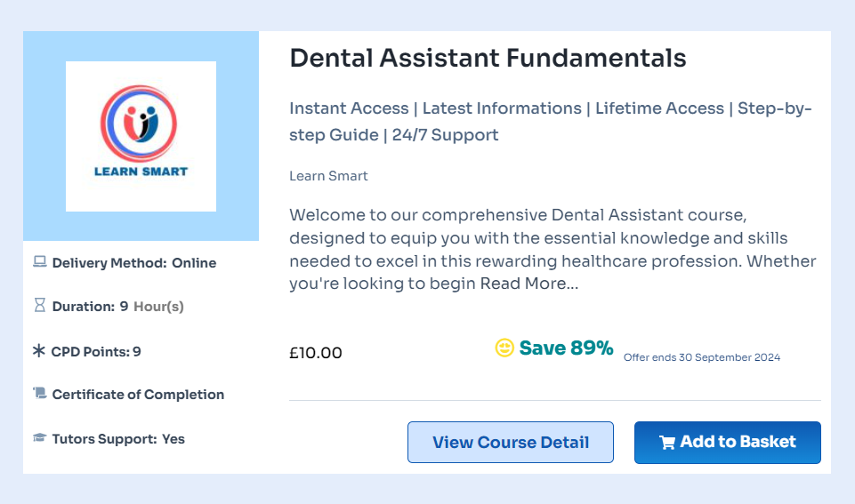Click the Learn Smart logo image
The height and width of the screenshot is (504, 855).
click(x=141, y=136)
